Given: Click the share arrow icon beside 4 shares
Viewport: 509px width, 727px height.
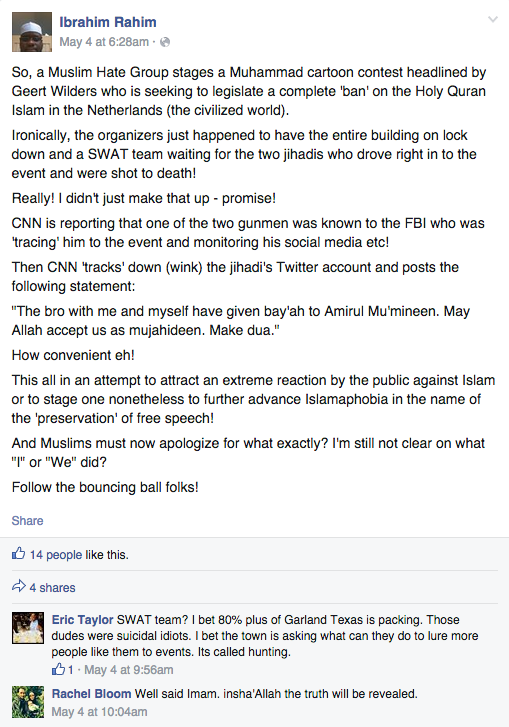Looking at the screenshot, I should tap(19, 587).
